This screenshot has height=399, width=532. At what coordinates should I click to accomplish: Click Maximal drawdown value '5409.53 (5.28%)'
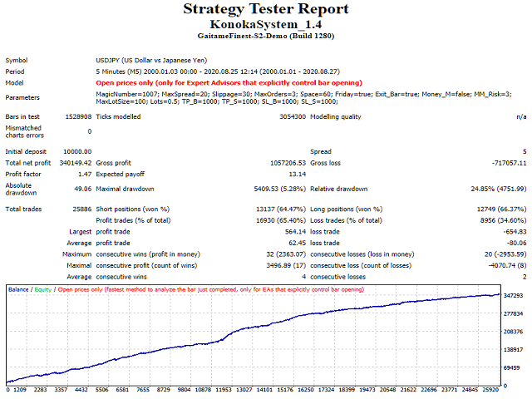(280, 189)
